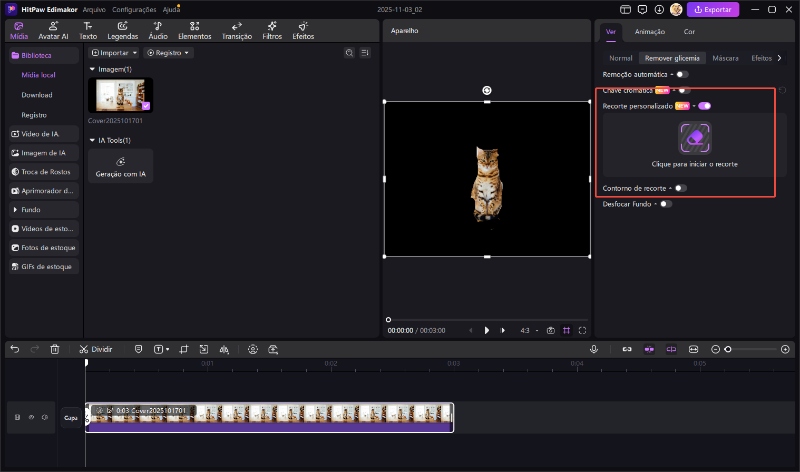Image resolution: width=800 pixels, height=472 pixels.
Task: Enable the Remoção automática toggle
Action: point(682,74)
